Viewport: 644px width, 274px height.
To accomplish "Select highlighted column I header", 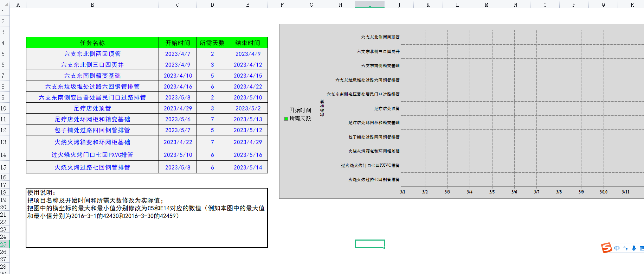I will click(370, 4).
